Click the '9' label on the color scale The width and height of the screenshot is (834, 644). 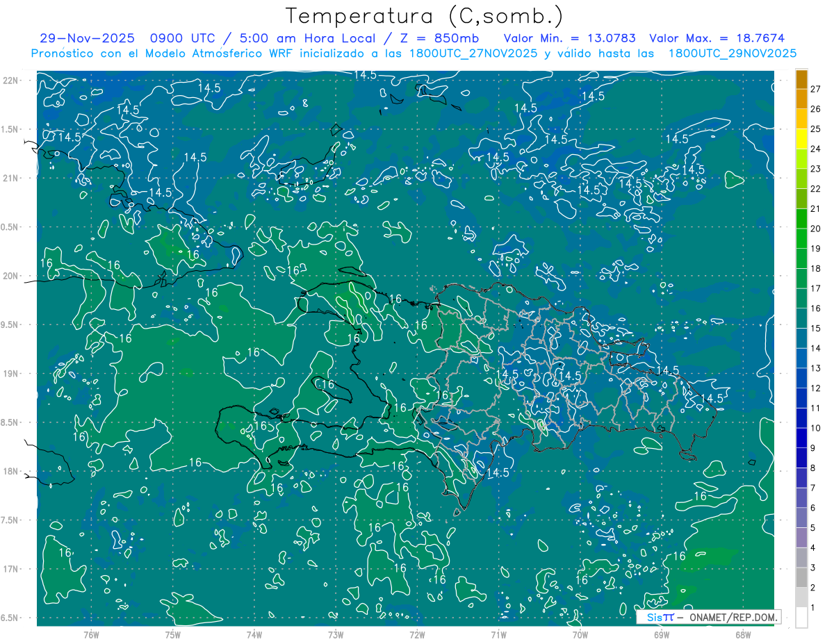tap(813, 448)
